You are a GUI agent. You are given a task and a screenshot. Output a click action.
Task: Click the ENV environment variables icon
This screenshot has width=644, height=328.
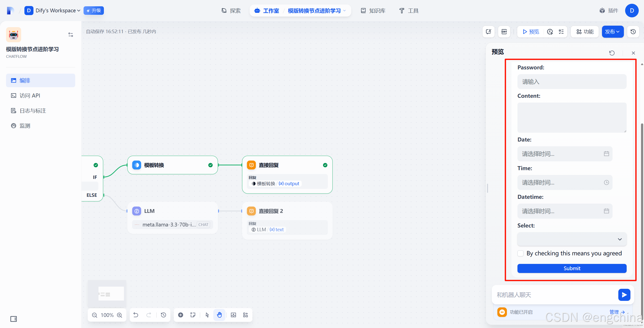coord(504,32)
